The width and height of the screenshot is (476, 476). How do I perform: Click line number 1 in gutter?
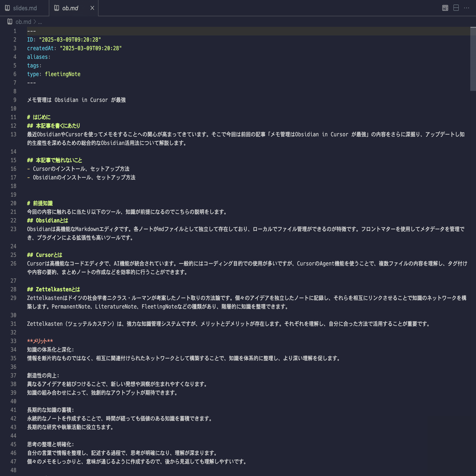coord(15,31)
